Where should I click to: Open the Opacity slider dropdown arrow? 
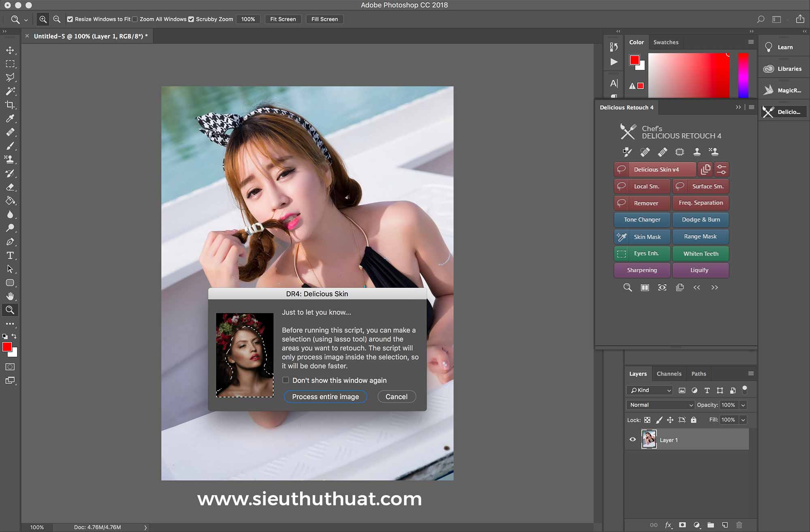[743, 405]
